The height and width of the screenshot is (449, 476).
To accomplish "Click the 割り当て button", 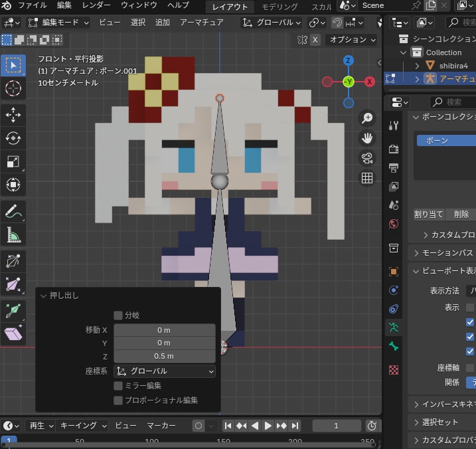I will pyautogui.click(x=429, y=214).
